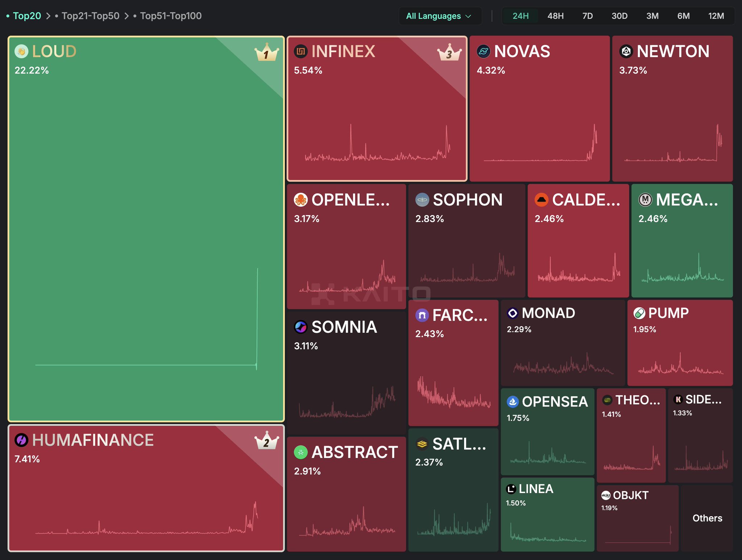The height and width of the screenshot is (560, 742).
Task: Choose the 12M time range
Action: click(x=716, y=16)
